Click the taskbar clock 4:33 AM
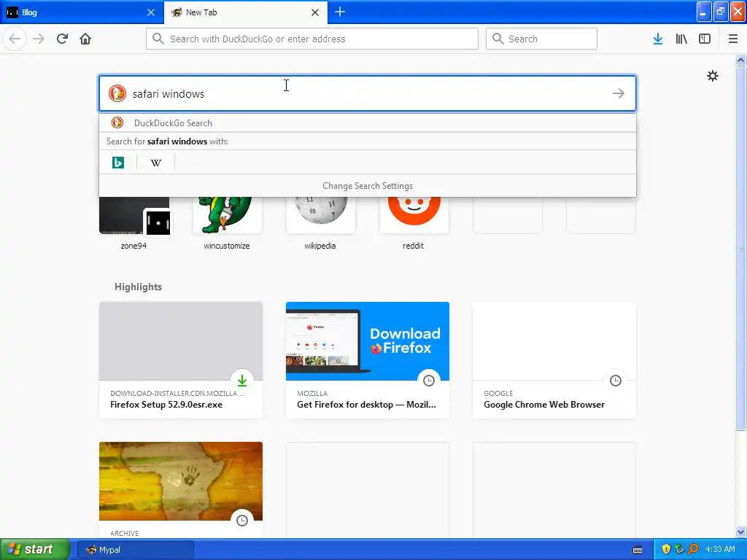The image size is (747, 560). coord(720,550)
